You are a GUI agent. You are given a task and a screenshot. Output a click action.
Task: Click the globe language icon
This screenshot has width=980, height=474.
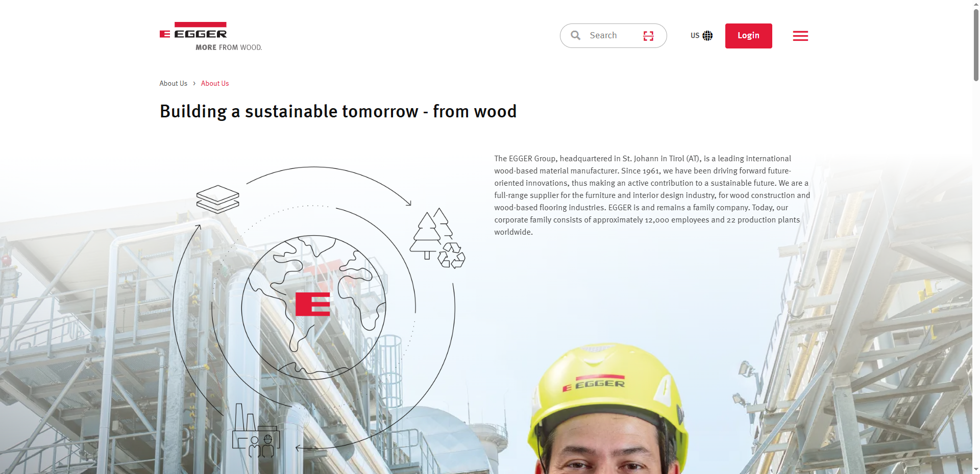click(x=707, y=36)
